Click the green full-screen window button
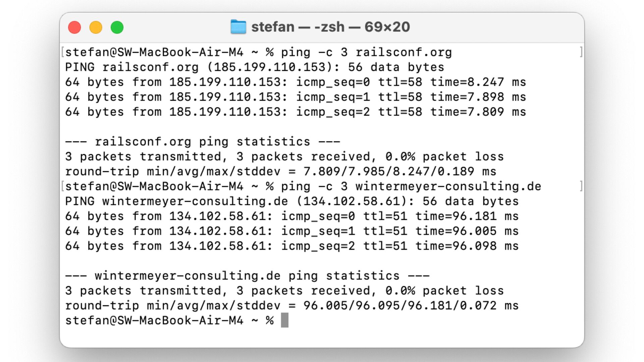The width and height of the screenshot is (644, 362). pyautogui.click(x=117, y=27)
